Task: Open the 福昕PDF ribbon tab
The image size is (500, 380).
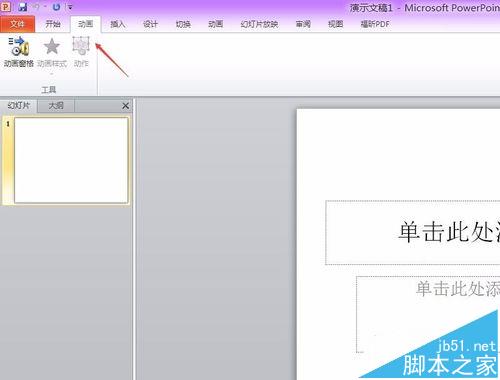Action: 375,24
